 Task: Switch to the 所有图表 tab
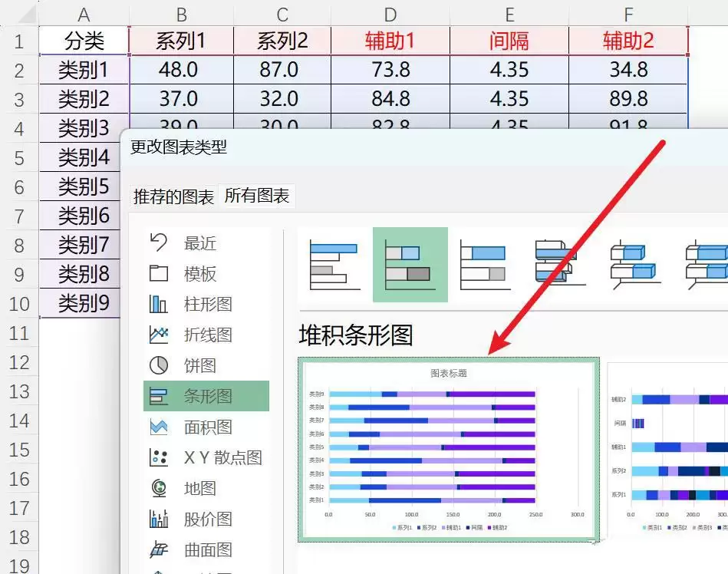pyautogui.click(x=257, y=196)
